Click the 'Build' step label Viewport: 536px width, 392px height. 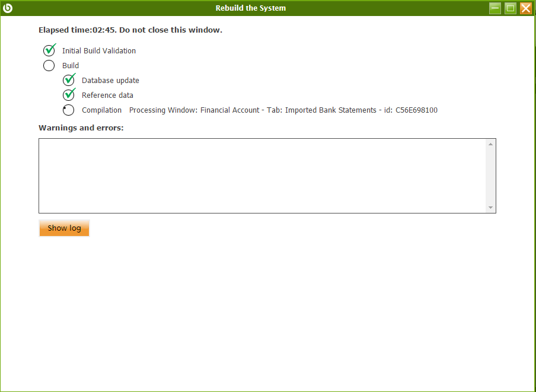click(71, 66)
